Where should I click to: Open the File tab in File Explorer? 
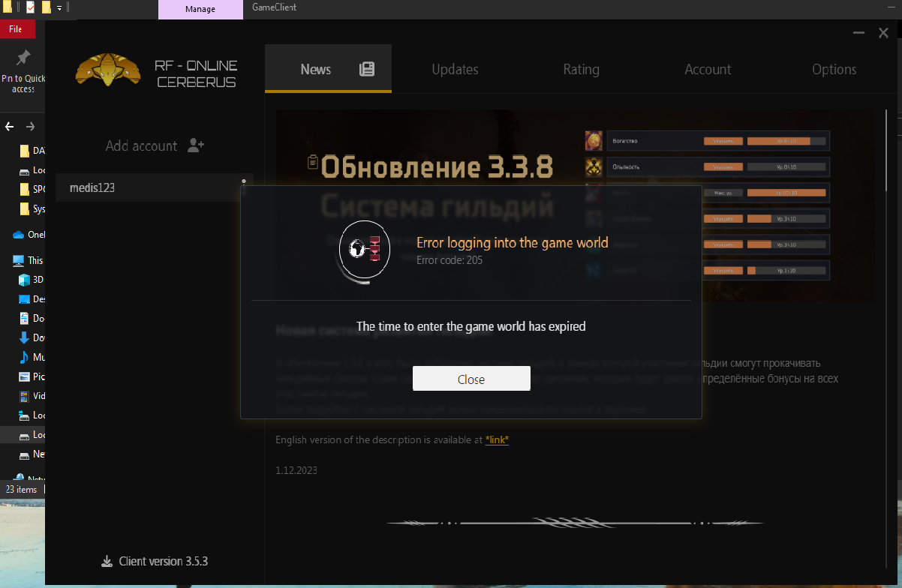pyautogui.click(x=15, y=29)
